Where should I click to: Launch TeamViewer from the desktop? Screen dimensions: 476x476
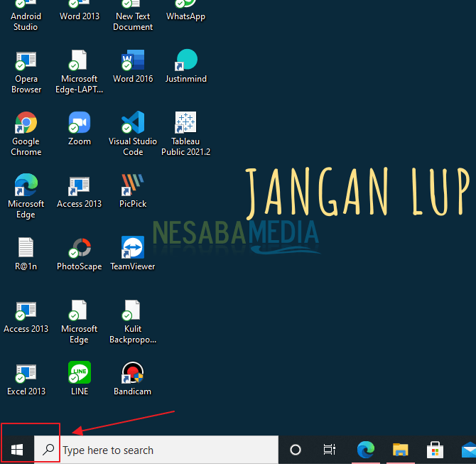tap(133, 254)
